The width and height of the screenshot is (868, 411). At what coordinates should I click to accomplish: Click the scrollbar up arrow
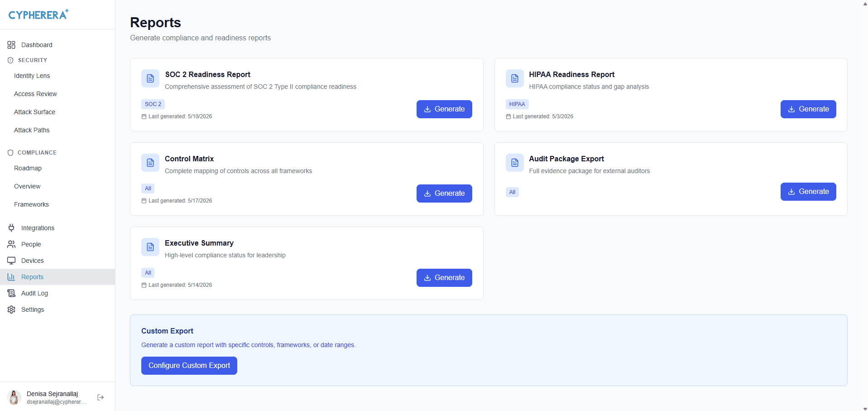(x=865, y=3)
